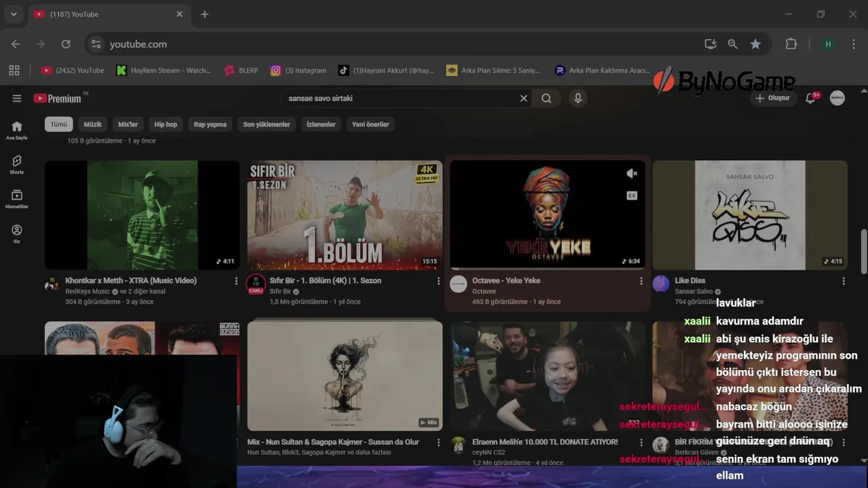Image resolution: width=868 pixels, height=488 pixels.
Task: Clear the search box with X icon
Action: point(524,98)
